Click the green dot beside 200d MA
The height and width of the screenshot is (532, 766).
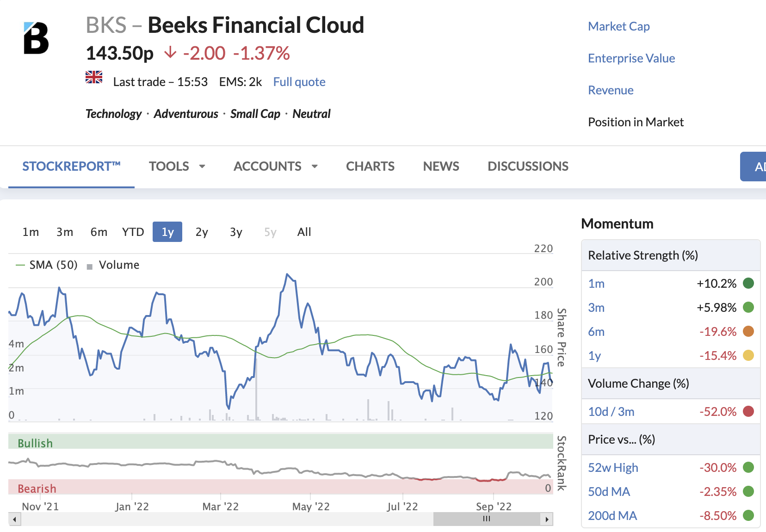click(x=748, y=515)
